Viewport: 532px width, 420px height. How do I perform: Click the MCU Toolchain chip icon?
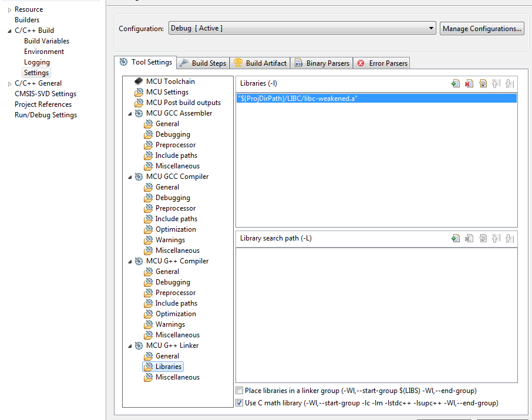(139, 82)
